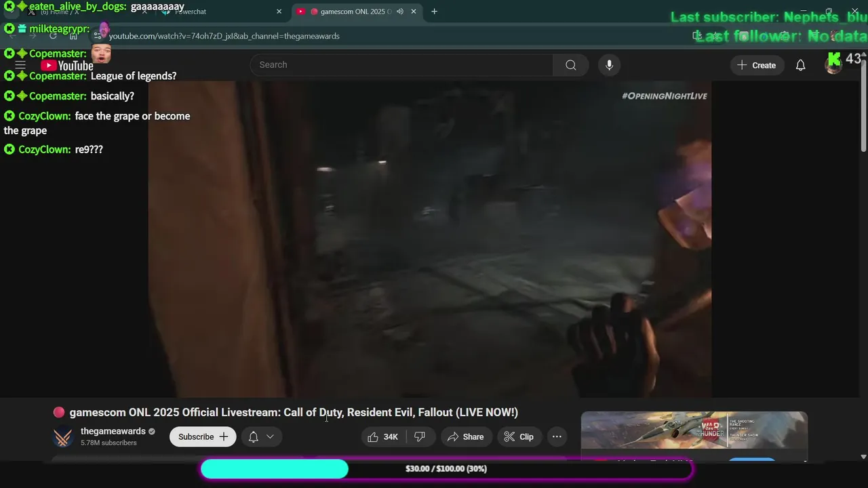View site information icon in address bar

[x=98, y=36]
